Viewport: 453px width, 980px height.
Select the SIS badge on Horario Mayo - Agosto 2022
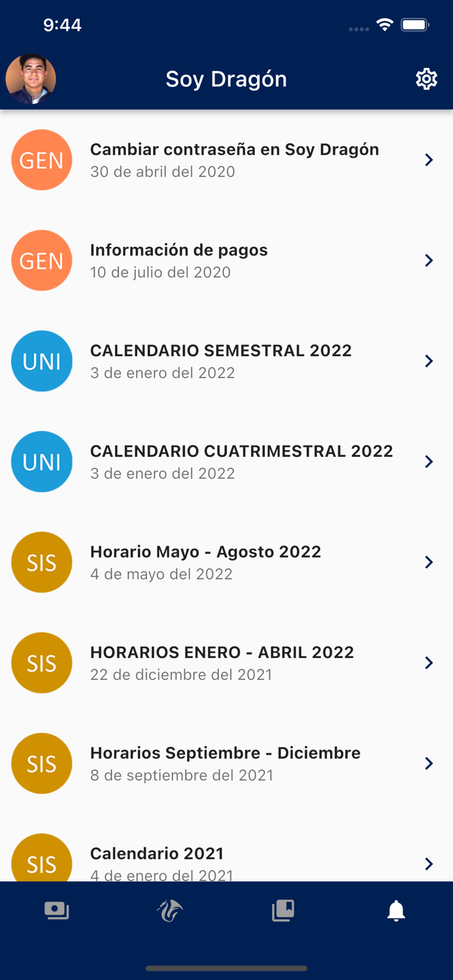pos(42,562)
